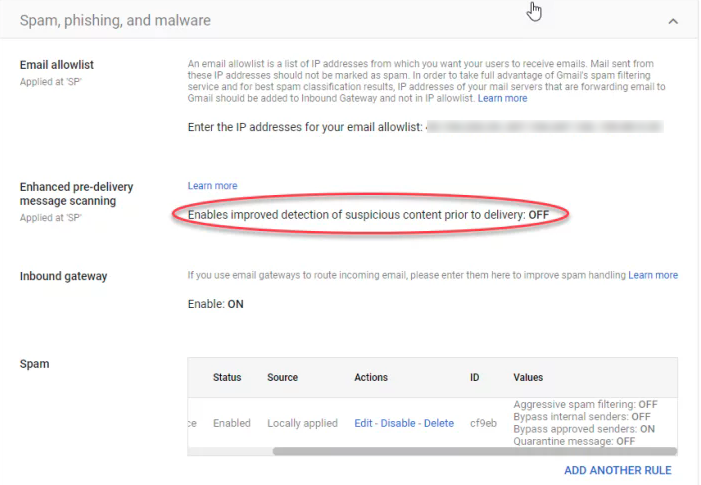
Task: Click the spam table horizontal scrollbar
Action: (x=450, y=451)
